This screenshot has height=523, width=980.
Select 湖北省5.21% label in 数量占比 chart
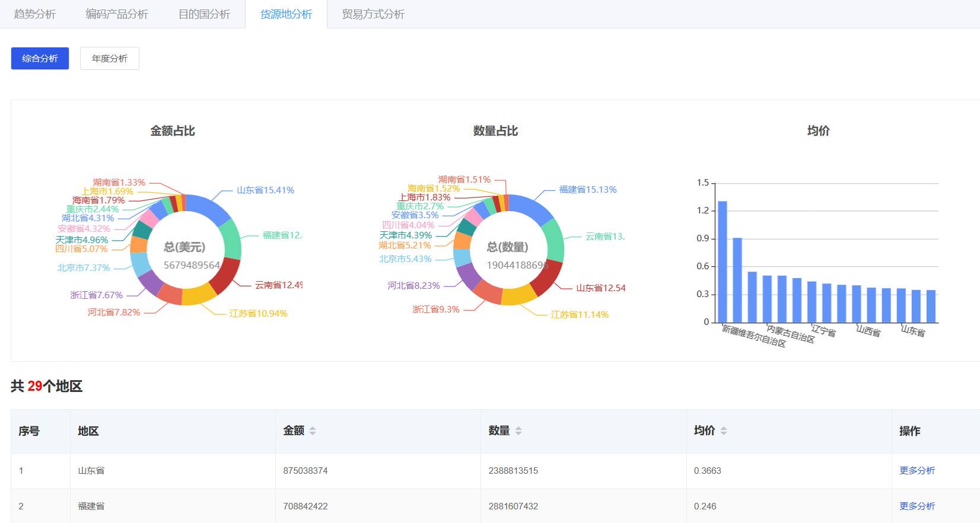point(405,245)
